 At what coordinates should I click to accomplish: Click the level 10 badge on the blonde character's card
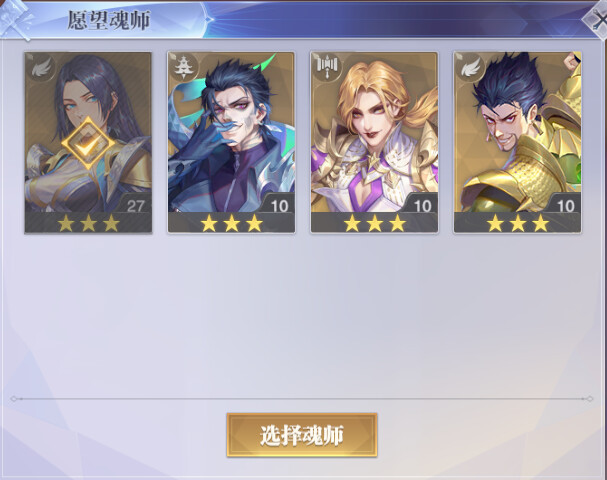tap(422, 205)
